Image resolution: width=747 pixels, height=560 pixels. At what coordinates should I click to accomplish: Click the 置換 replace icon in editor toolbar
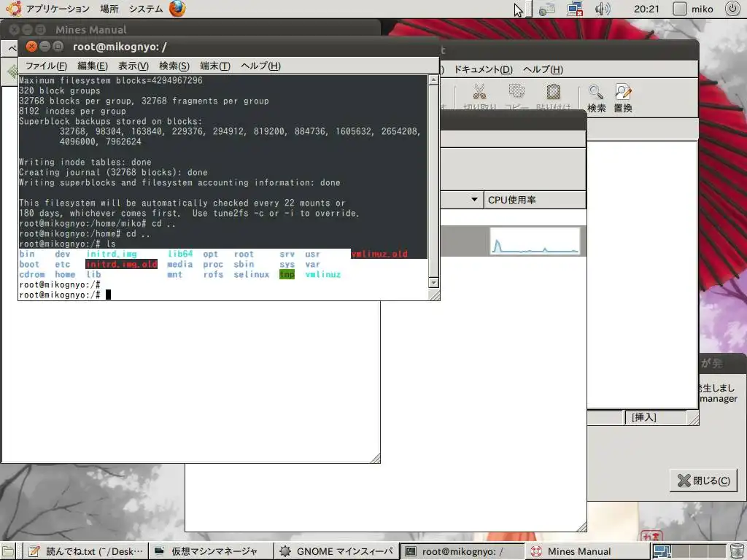623,98
